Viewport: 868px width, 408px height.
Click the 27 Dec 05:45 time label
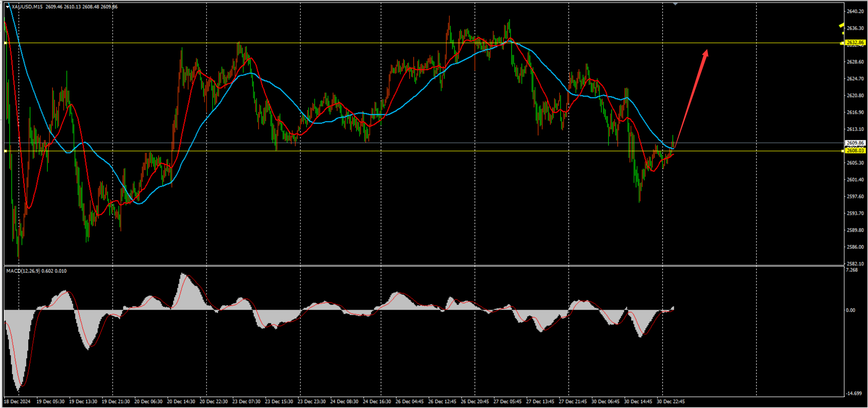tap(508, 401)
